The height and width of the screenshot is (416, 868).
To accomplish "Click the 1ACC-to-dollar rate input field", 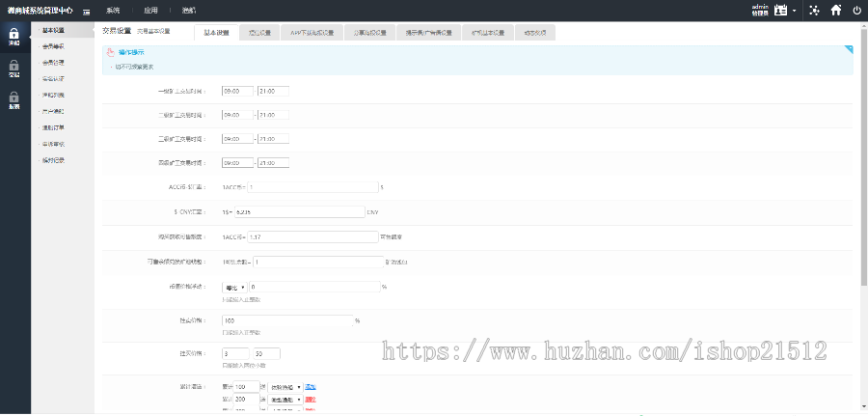I will 312,187.
